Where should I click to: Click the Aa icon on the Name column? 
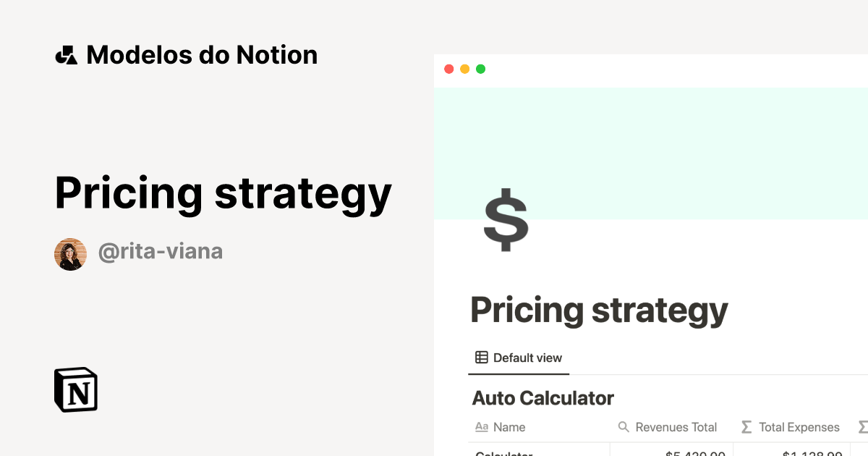(x=481, y=427)
